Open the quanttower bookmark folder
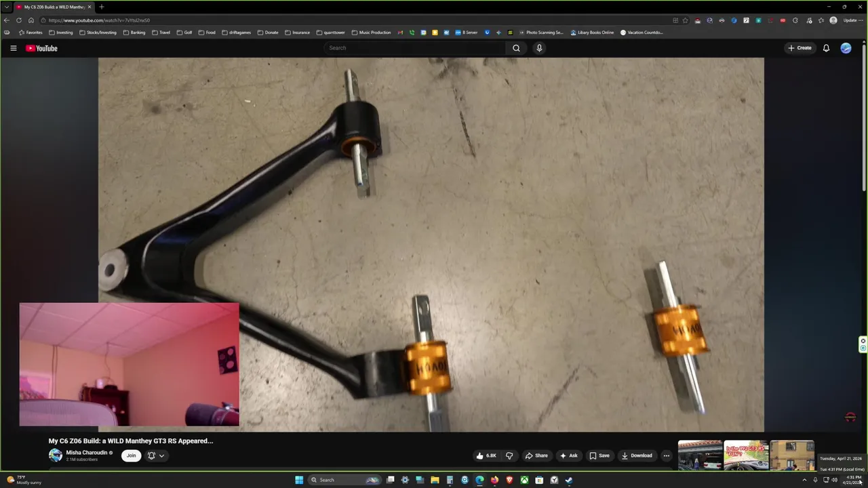 pos(331,33)
